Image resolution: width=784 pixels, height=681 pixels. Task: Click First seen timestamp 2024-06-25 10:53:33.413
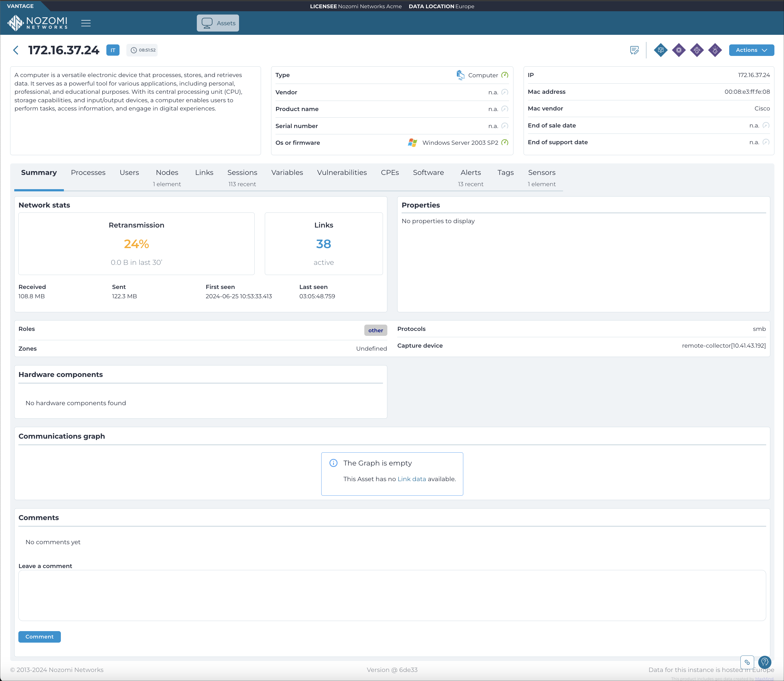(239, 296)
